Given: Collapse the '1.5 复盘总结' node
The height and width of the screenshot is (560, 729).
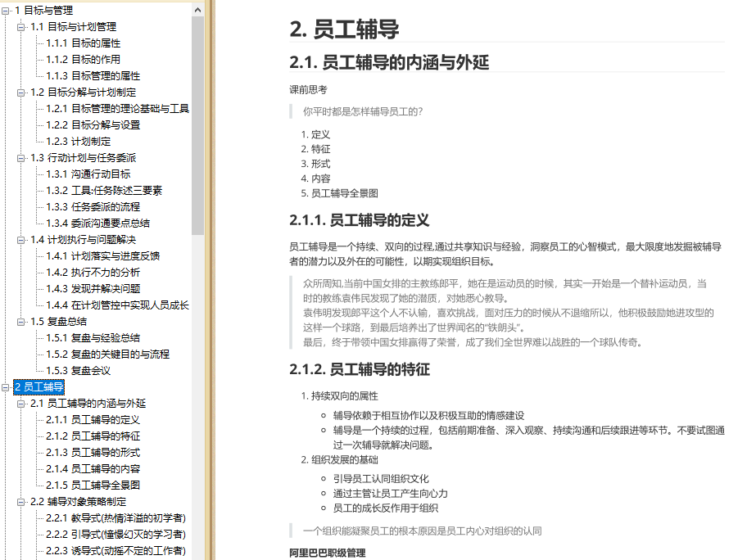Looking at the screenshot, I should coord(20,322).
